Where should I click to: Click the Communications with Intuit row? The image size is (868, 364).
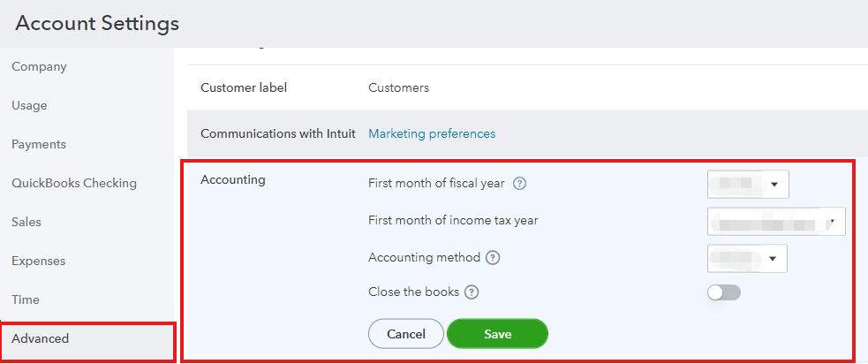[527, 133]
